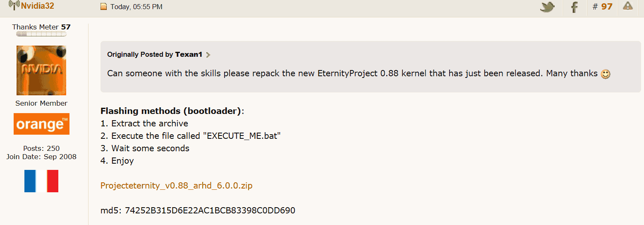Click the Today, 05:55 PM timestamp
Image resolution: width=644 pixels, height=225 pixels.
[x=136, y=7]
